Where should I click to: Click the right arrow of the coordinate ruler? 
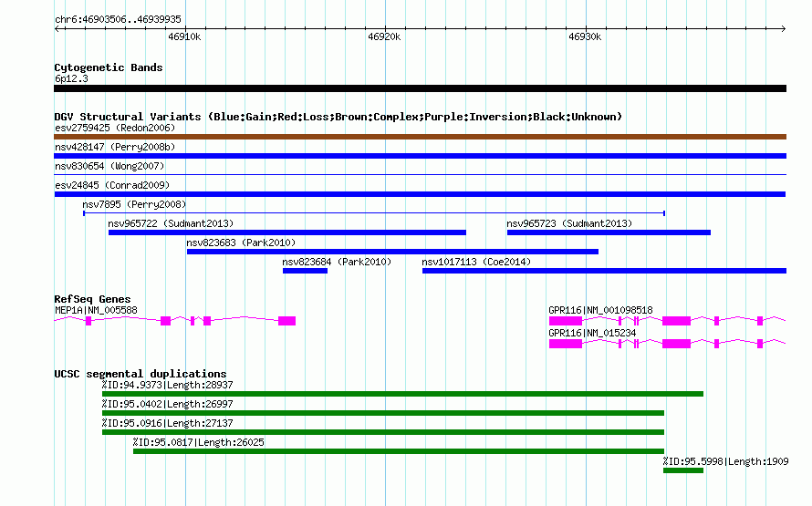coord(784,29)
